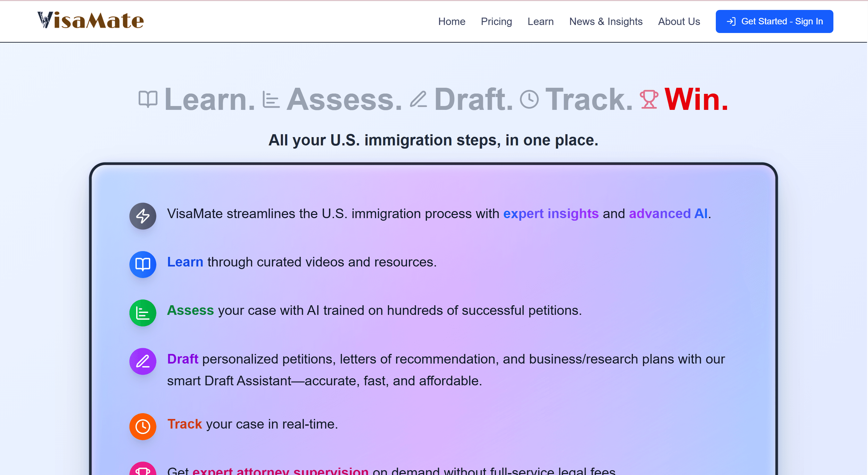Image resolution: width=868 pixels, height=475 pixels.
Task: Click the gray lightning bolt circle icon
Action: pos(143,216)
